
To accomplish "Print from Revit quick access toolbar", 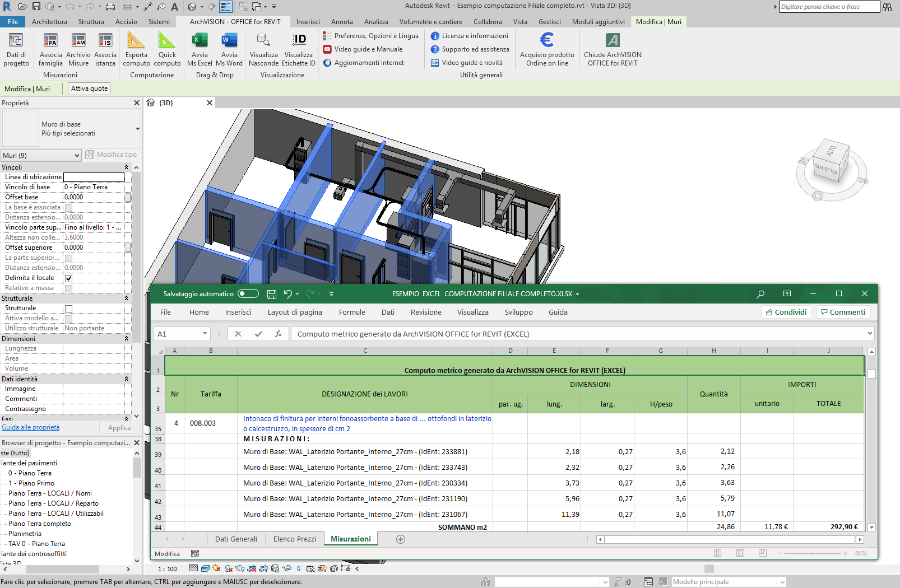I will click(110, 7).
